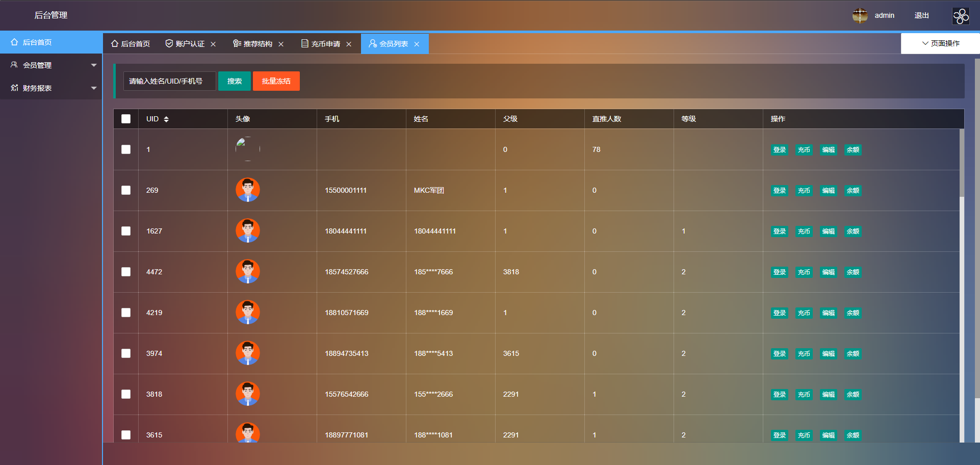The image size is (980, 465).
Task: Check the checkbox for UID 1627
Action: [x=126, y=231]
